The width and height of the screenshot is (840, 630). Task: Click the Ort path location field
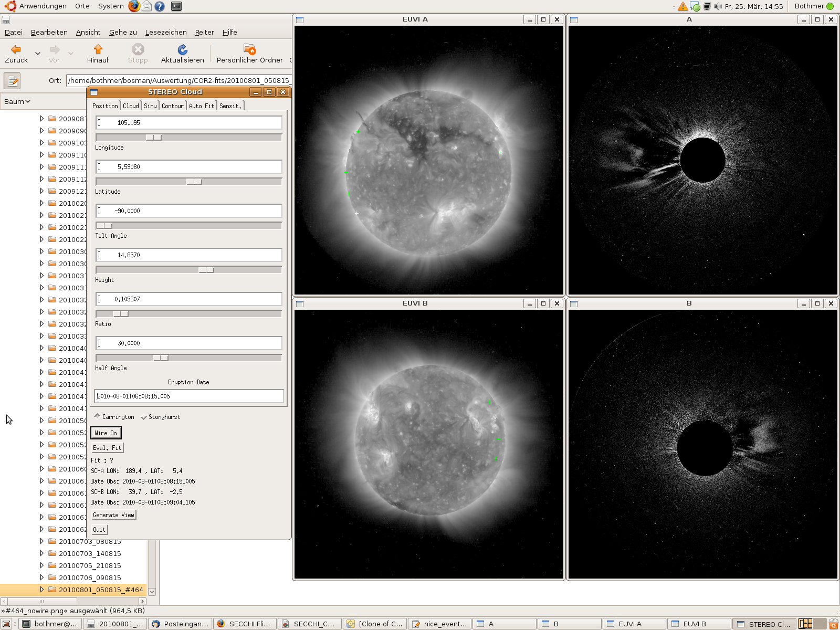click(178, 80)
